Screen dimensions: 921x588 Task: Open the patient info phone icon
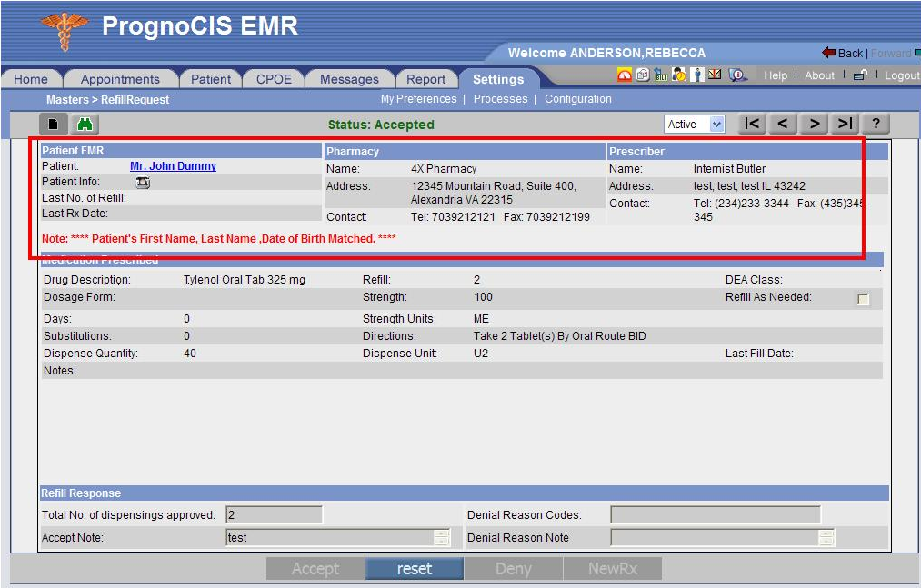click(x=143, y=183)
